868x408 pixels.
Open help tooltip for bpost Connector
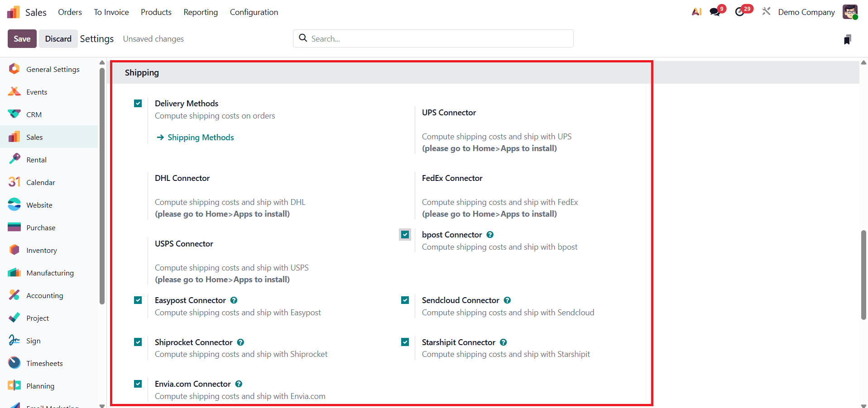(x=490, y=235)
